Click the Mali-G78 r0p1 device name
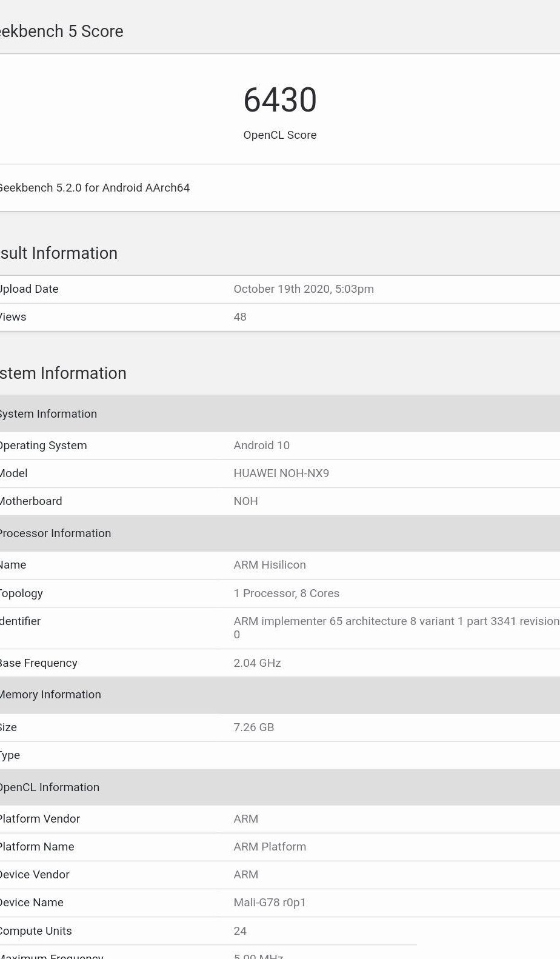The width and height of the screenshot is (560, 959). pyautogui.click(x=270, y=903)
